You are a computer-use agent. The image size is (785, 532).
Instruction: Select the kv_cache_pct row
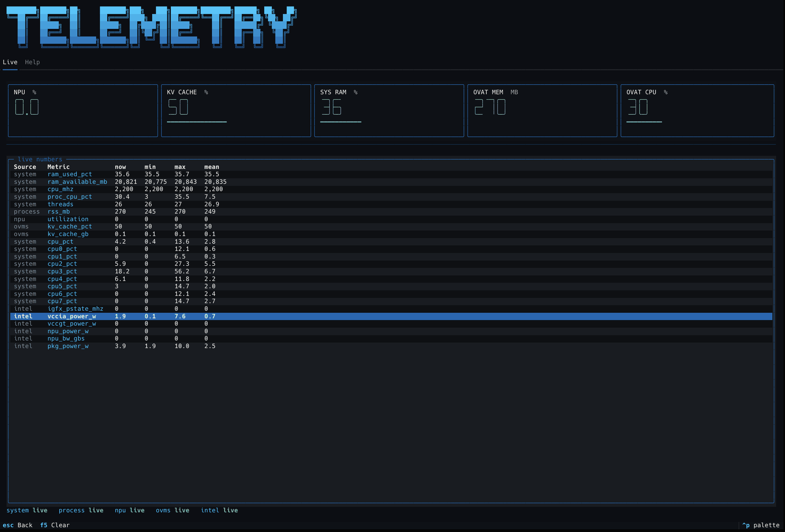coord(391,227)
